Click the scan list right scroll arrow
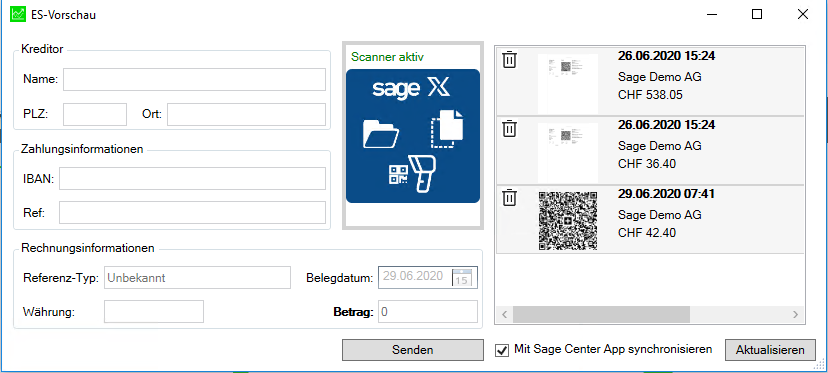 (795, 314)
